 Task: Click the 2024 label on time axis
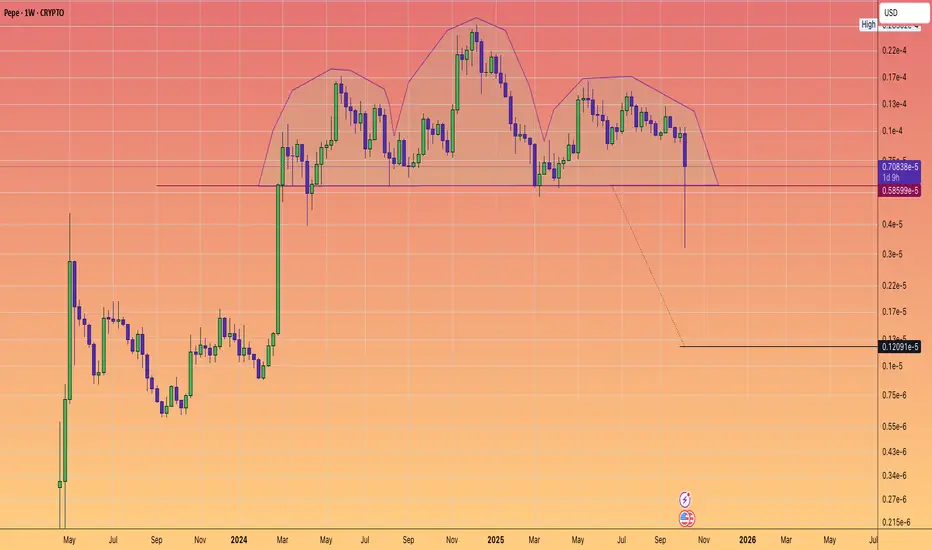tap(240, 539)
